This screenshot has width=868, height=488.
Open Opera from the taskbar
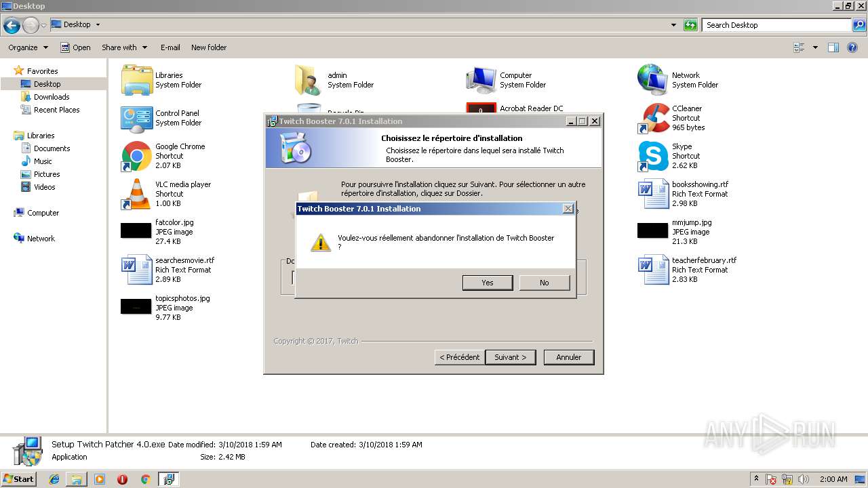[122, 479]
